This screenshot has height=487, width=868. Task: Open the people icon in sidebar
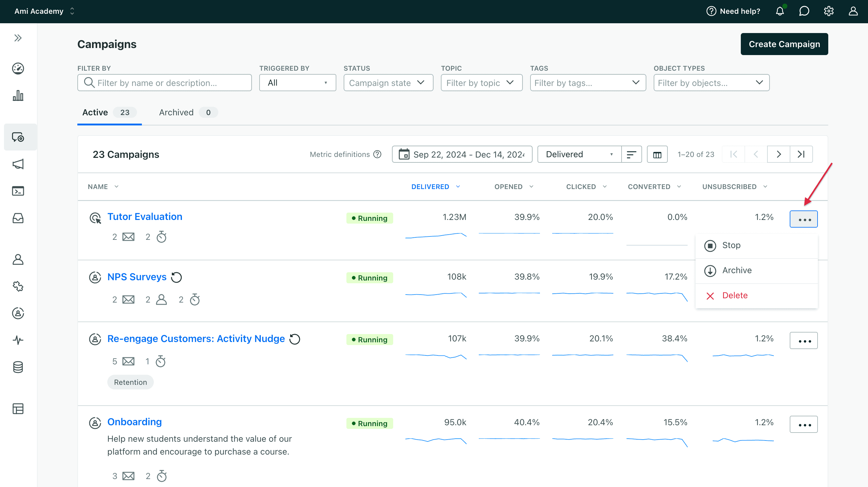coord(18,259)
